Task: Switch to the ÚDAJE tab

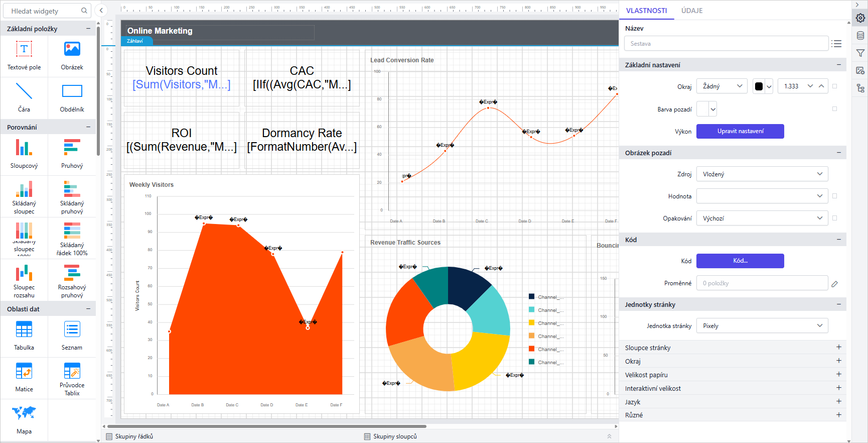Action: click(692, 11)
